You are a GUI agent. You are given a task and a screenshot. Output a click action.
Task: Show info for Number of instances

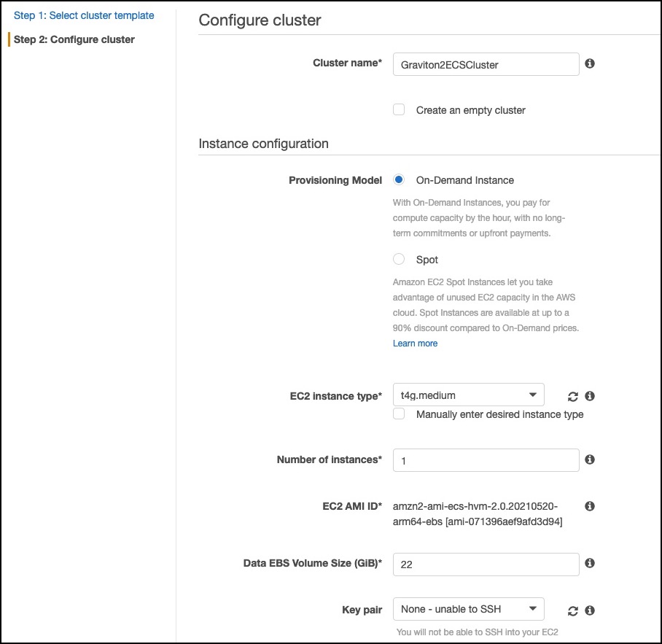point(590,459)
